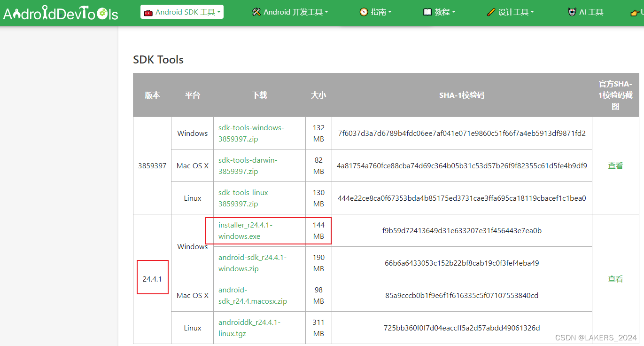Click the 版本 column header
Image resolution: width=644 pixels, height=346 pixels.
point(152,95)
